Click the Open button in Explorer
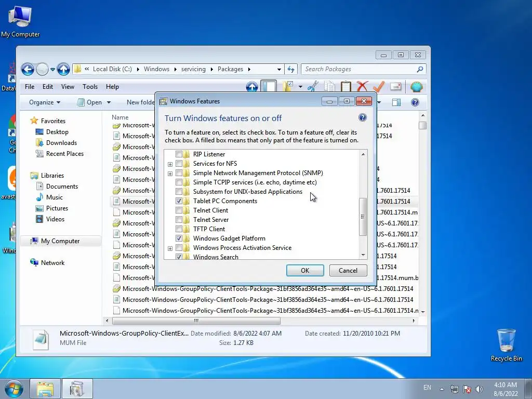Image resolution: width=532 pixels, height=399 pixels. click(x=90, y=102)
